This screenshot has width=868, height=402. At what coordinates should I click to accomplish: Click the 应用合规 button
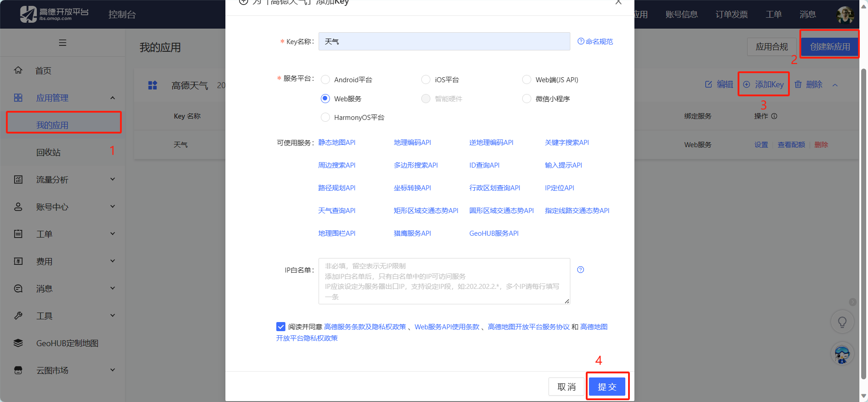[772, 47]
